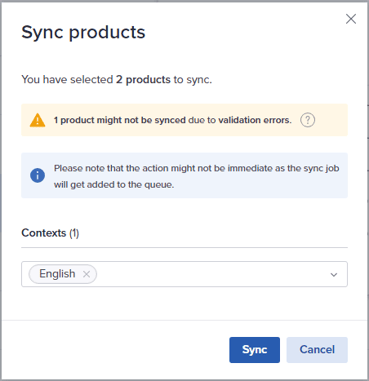Click the bold "validation errors" text
369x381 pixels.
[255, 120]
